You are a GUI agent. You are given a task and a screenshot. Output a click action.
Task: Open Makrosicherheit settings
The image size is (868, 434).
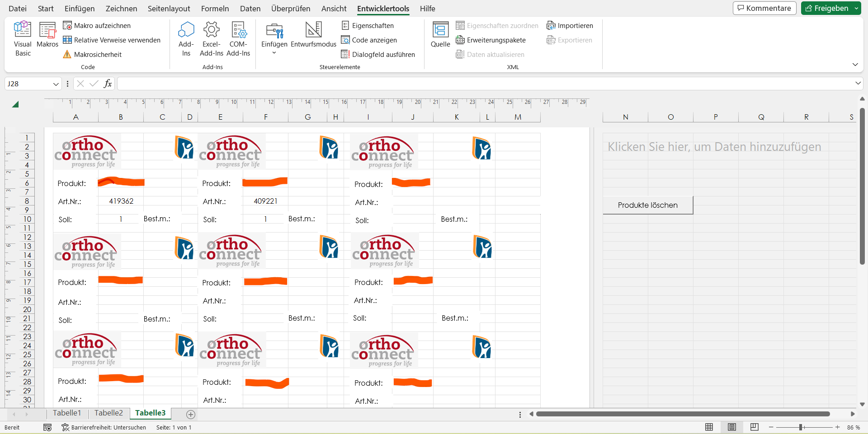92,55
